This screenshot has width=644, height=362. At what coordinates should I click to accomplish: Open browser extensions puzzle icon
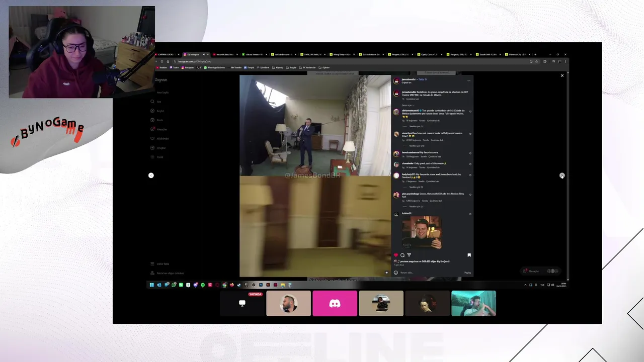[x=545, y=61]
